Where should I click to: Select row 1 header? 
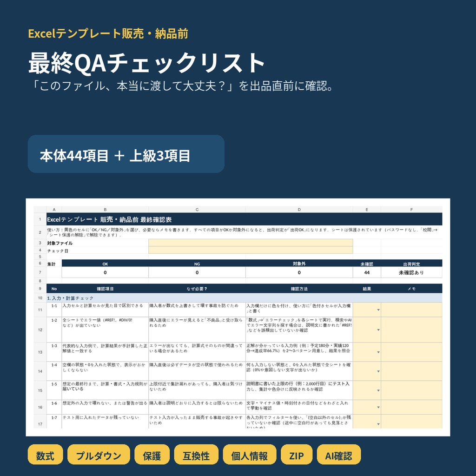click(x=40, y=219)
